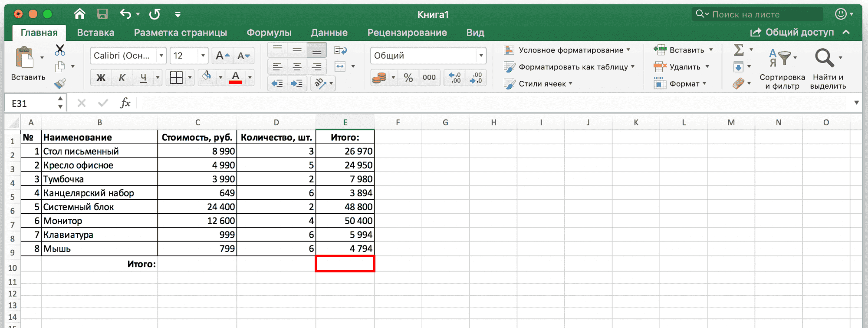Viewport: 868px width, 328px height.
Task: Align text right
Action: pos(317,66)
